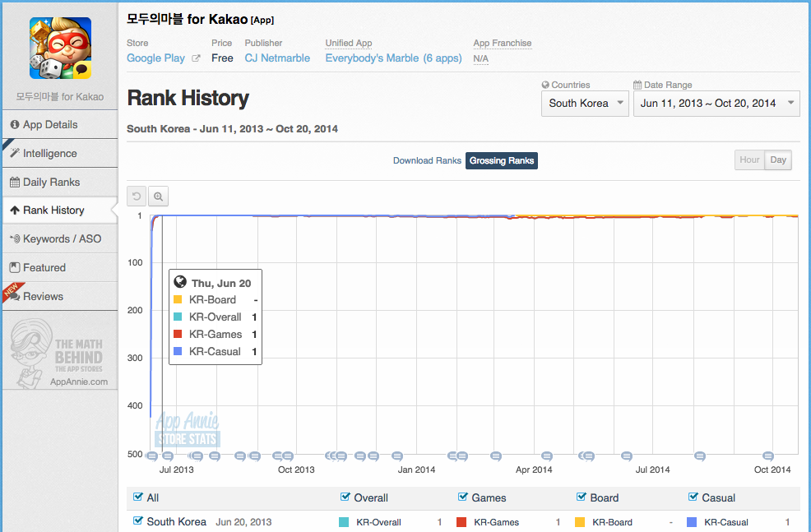Click the event marker above Jan 2014 label
This screenshot has width=811, height=532.
(396, 456)
